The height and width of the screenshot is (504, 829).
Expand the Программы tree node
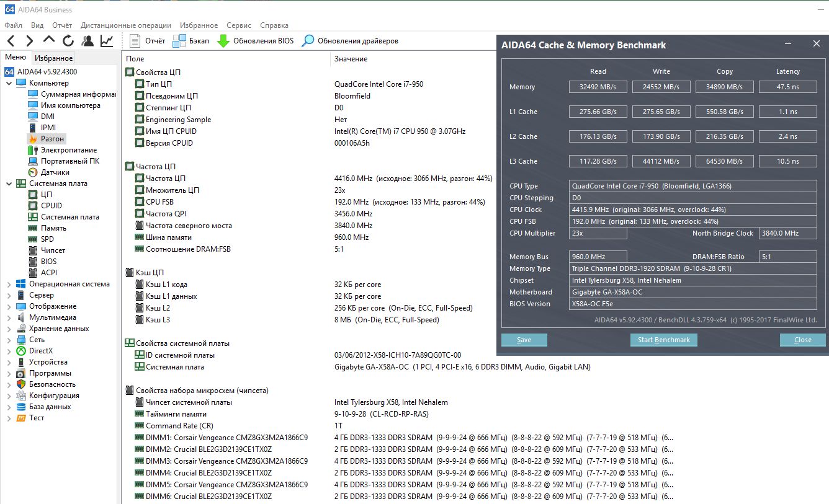tap(9, 373)
